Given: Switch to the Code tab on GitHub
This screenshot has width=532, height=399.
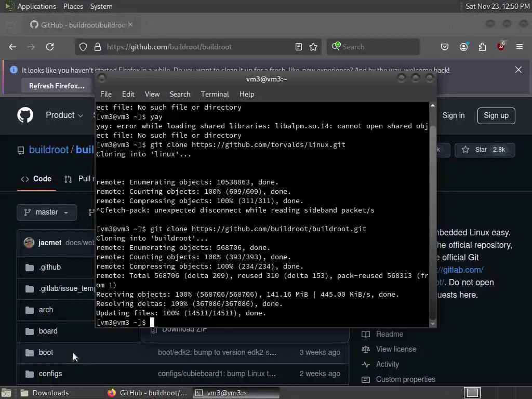Looking at the screenshot, I should (x=37, y=179).
